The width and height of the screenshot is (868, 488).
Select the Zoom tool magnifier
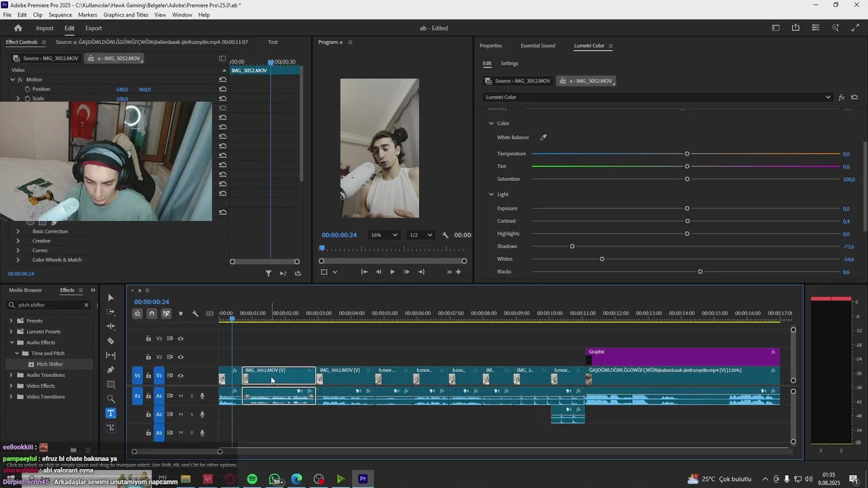coord(111,399)
